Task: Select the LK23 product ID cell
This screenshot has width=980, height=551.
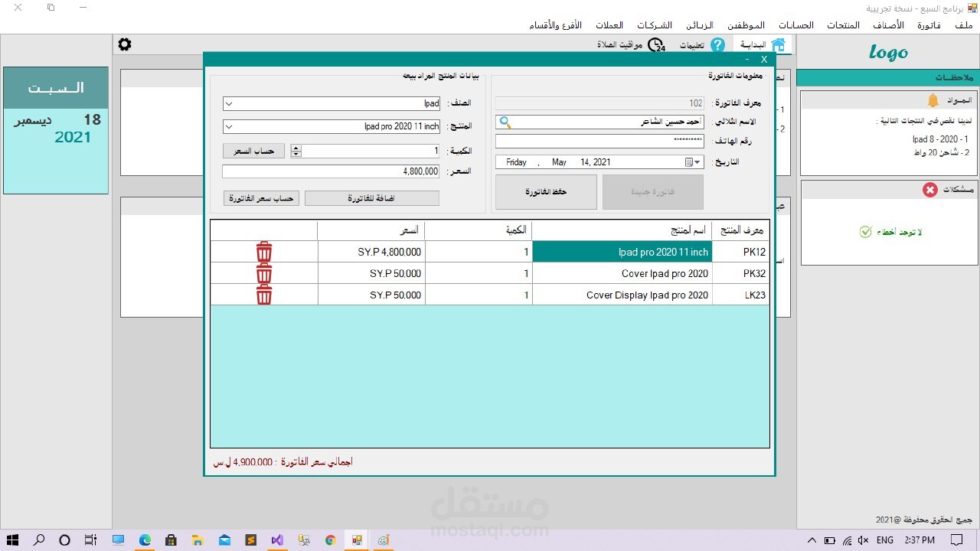Action: [x=740, y=295]
